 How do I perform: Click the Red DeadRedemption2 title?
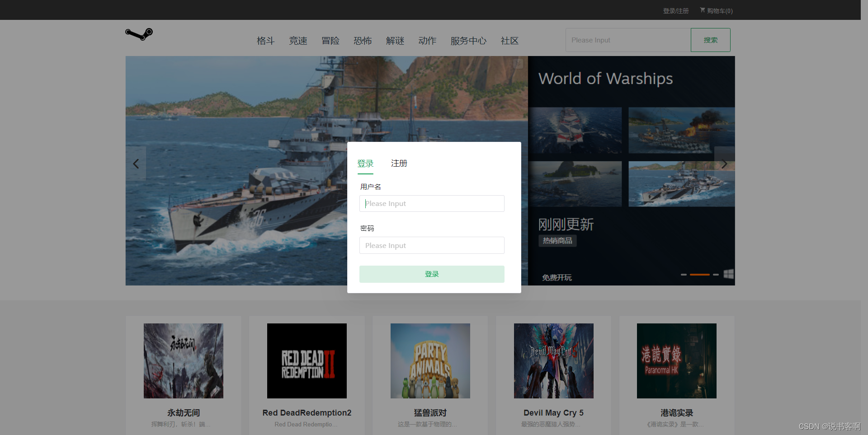coord(307,413)
